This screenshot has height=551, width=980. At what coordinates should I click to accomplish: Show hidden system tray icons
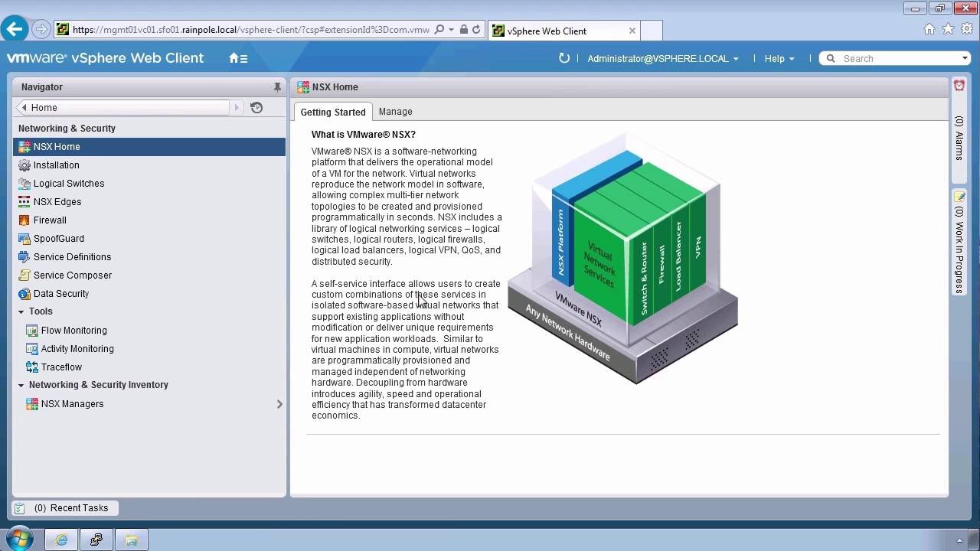tap(959, 540)
